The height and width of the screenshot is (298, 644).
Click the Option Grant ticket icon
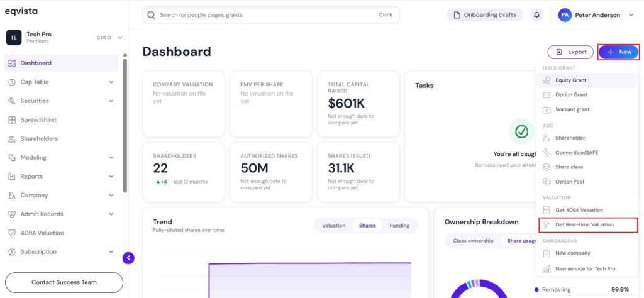click(x=547, y=95)
